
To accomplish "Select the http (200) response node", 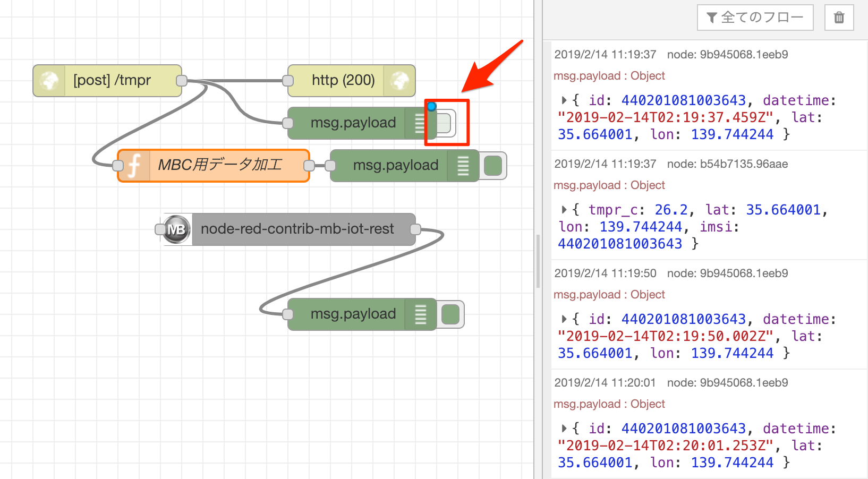I will click(352, 81).
